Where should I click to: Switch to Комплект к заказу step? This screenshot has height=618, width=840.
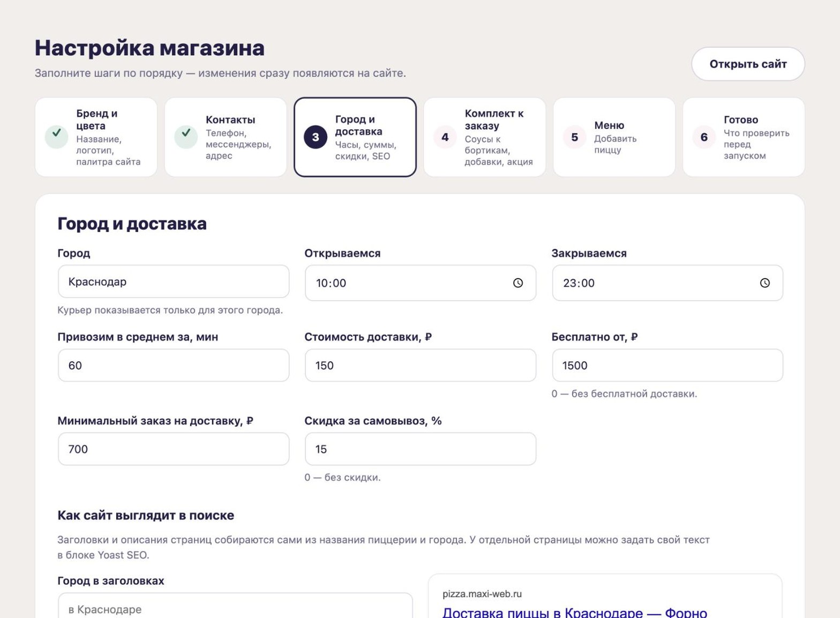485,137
